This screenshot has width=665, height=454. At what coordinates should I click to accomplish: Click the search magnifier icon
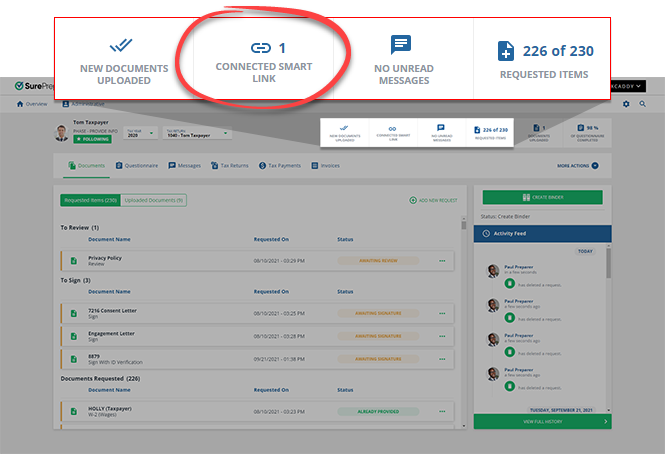tap(643, 104)
